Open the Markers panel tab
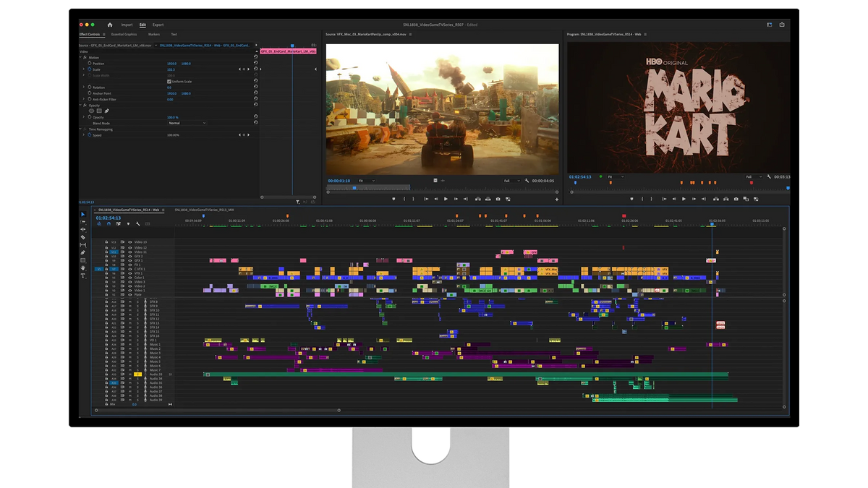The width and height of the screenshot is (868, 488). point(154,34)
